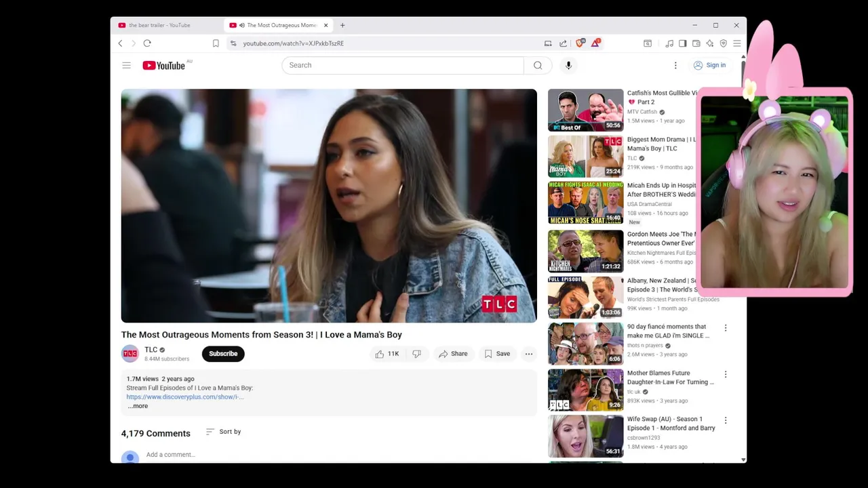Open 'Mother Blames Future Daughter-In-Law' title
868x488 pixels.
coord(670,378)
